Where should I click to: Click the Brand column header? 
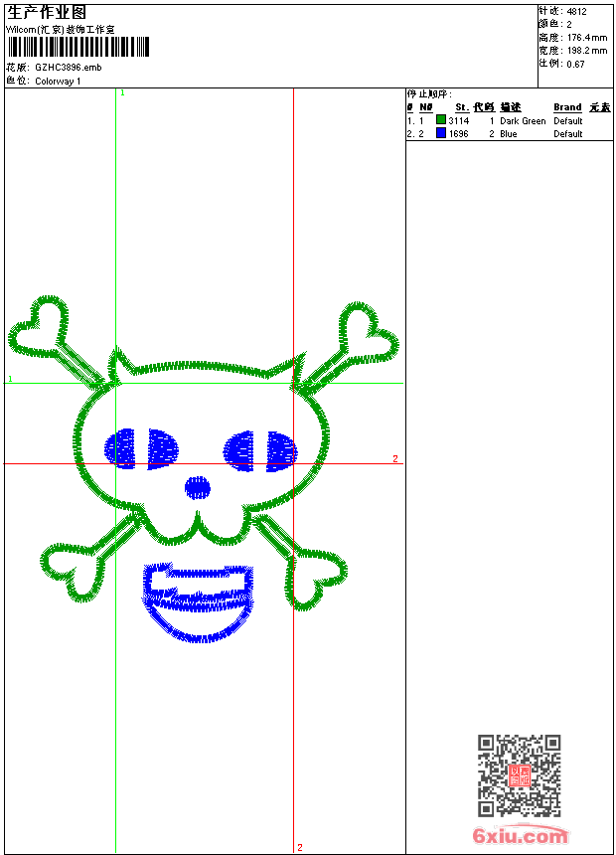(x=567, y=107)
